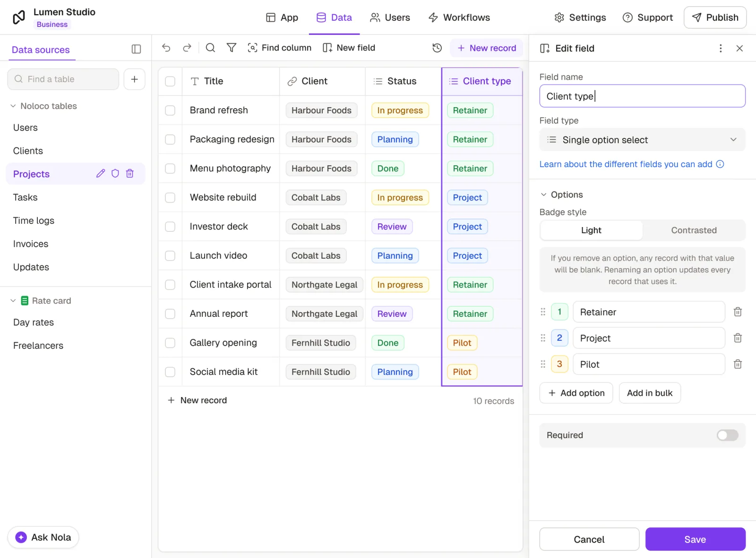This screenshot has width=756, height=558.
Task: Close the Edit field panel
Action: tap(739, 48)
